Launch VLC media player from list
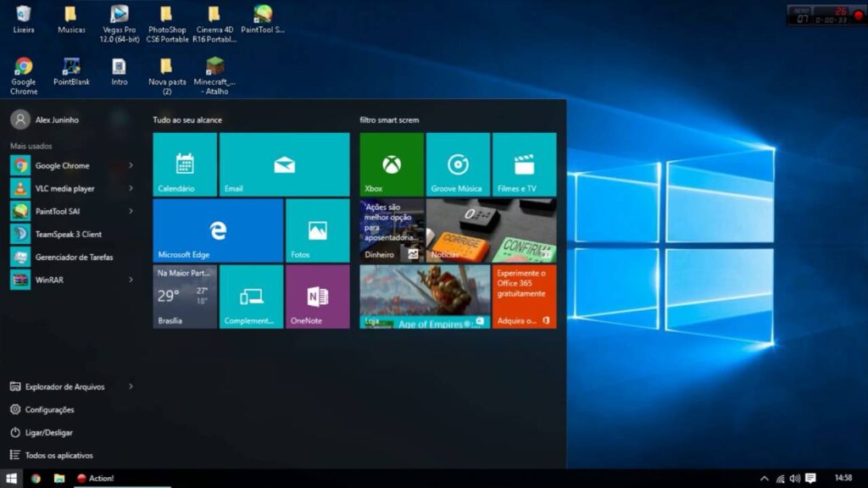Image resolution: width=868 pixels, height=488 pixels. (x=66, y=188)
